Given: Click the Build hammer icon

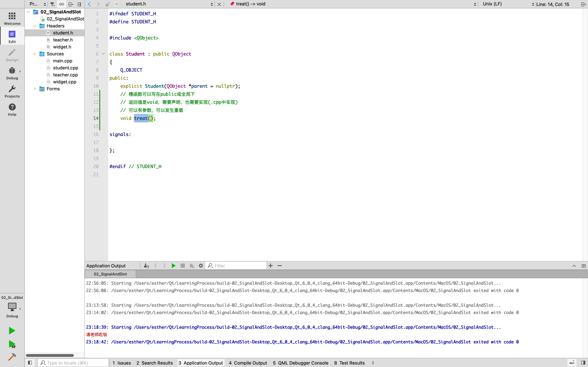Looking at the screenshot, I should (12, 357).
